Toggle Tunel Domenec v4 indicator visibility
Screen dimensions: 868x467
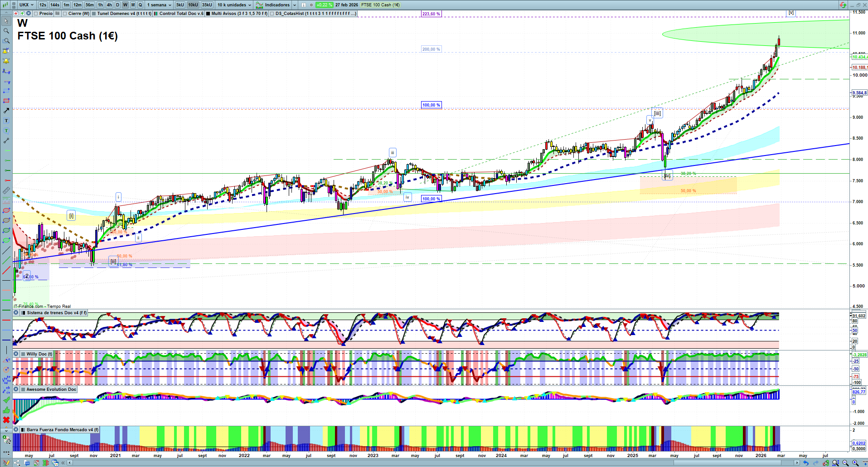click(x=94, y=14)
